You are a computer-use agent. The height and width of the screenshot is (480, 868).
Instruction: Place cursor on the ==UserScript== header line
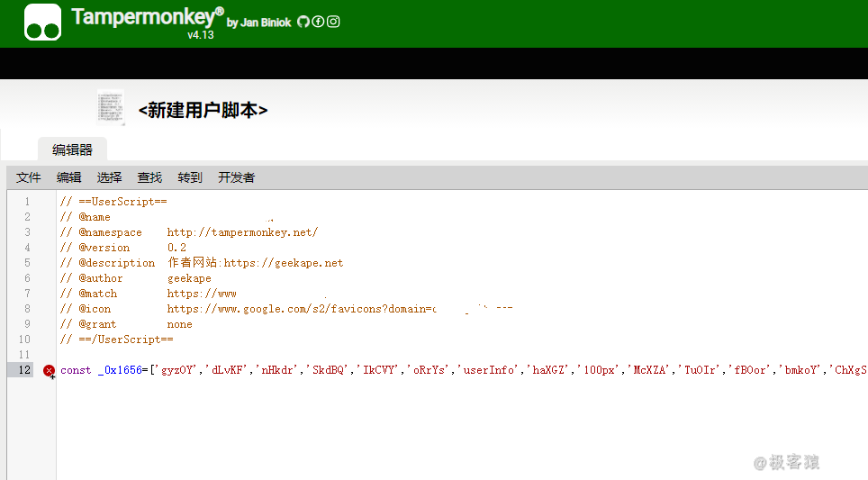(x=113, y=202)
